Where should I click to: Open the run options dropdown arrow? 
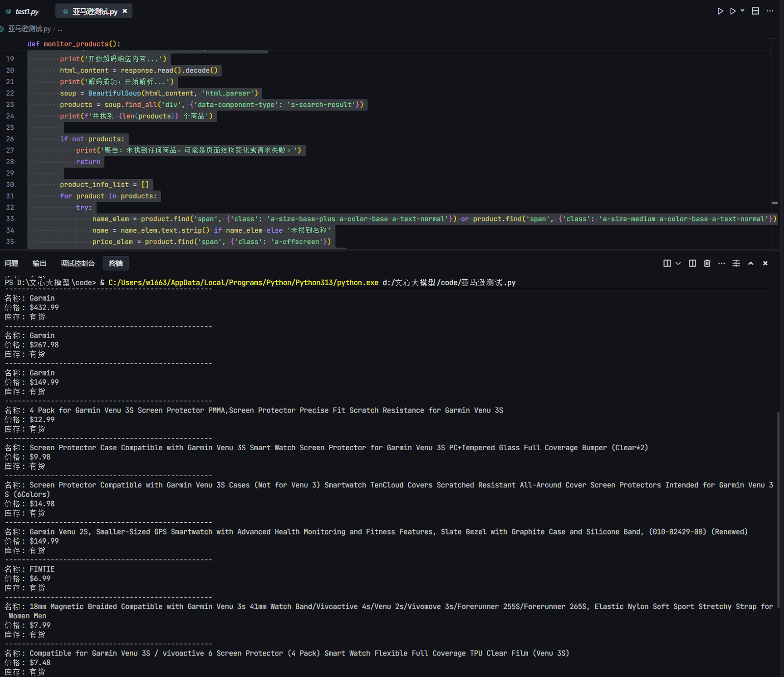[x=742, y=11]
